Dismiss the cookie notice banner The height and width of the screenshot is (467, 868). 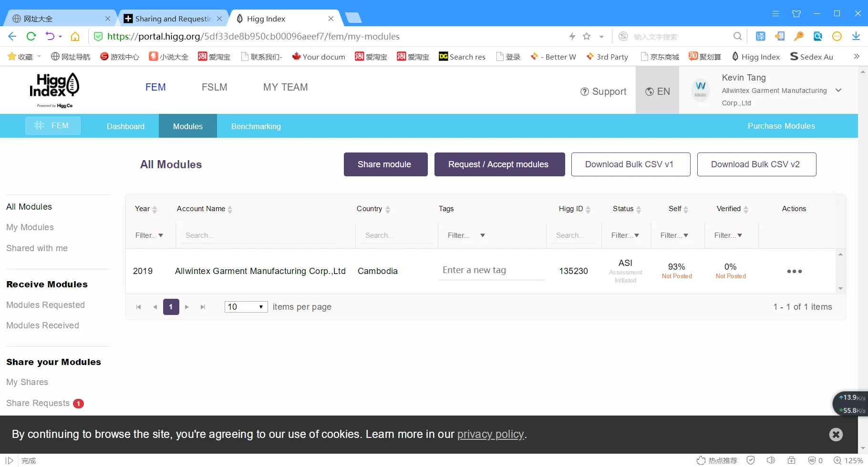pos(836,435)
